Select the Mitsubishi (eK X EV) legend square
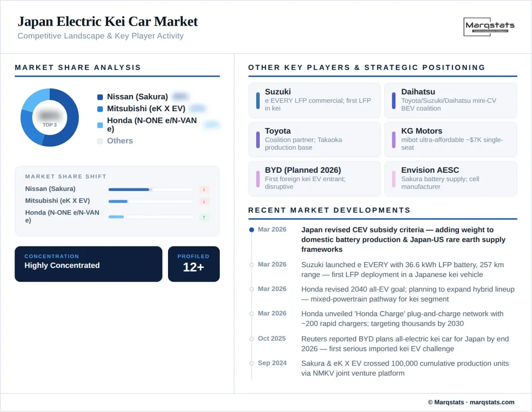532x412 pixels. 100,109
